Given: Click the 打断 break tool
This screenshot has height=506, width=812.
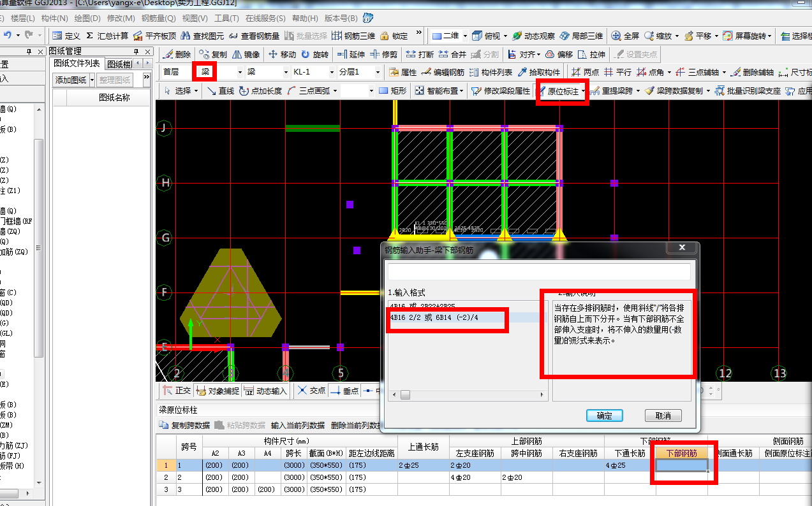Looking at the screenshot, I should (420, 54).
